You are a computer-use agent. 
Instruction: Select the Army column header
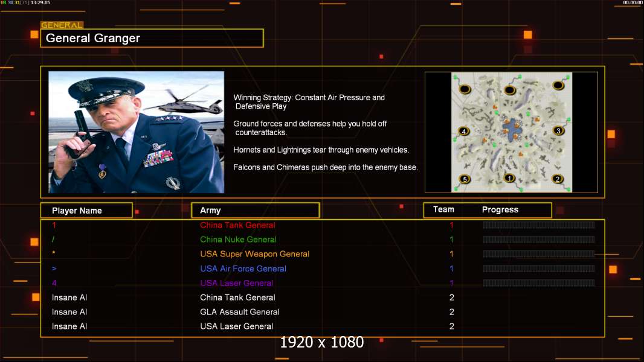pos(255,211)
